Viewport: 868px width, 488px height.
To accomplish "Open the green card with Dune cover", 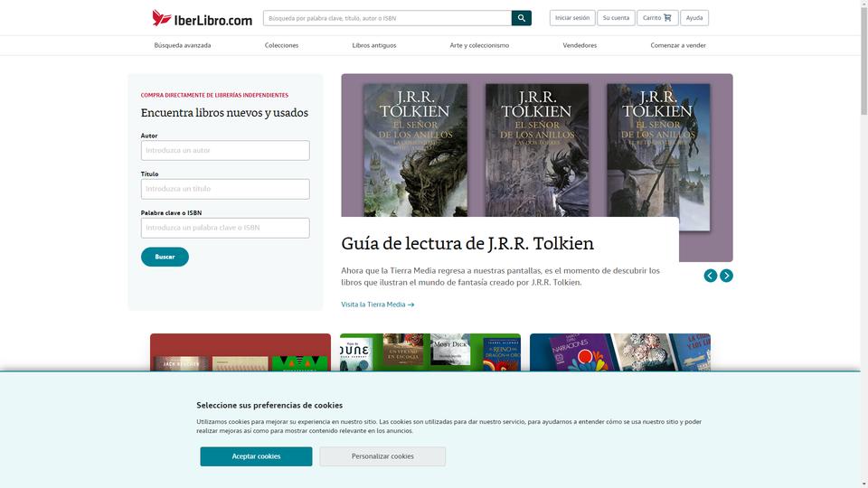I will click(x=430, y=352).
